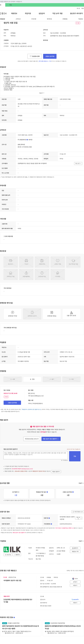Click the 필기 selection method tile

(x=52, y=379)
